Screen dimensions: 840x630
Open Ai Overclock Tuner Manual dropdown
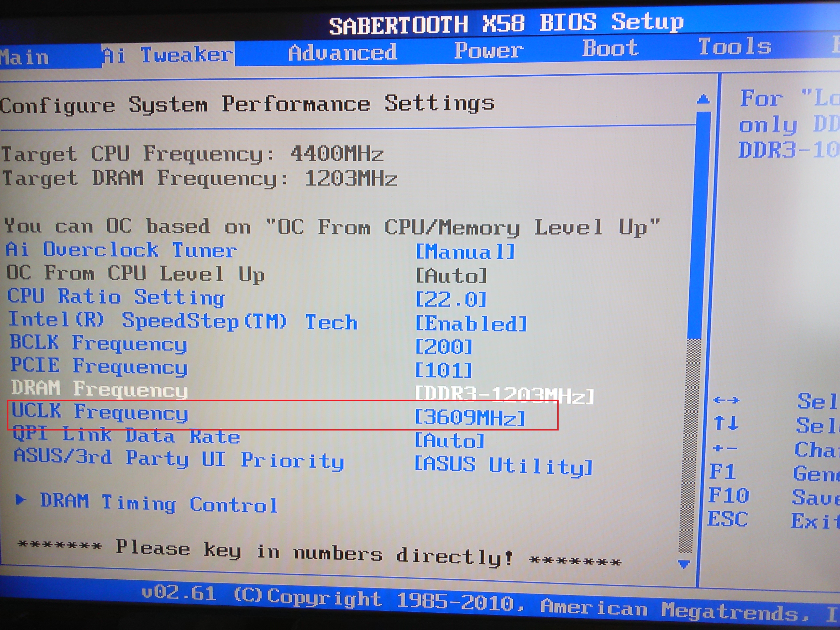[x=465, y=251]
